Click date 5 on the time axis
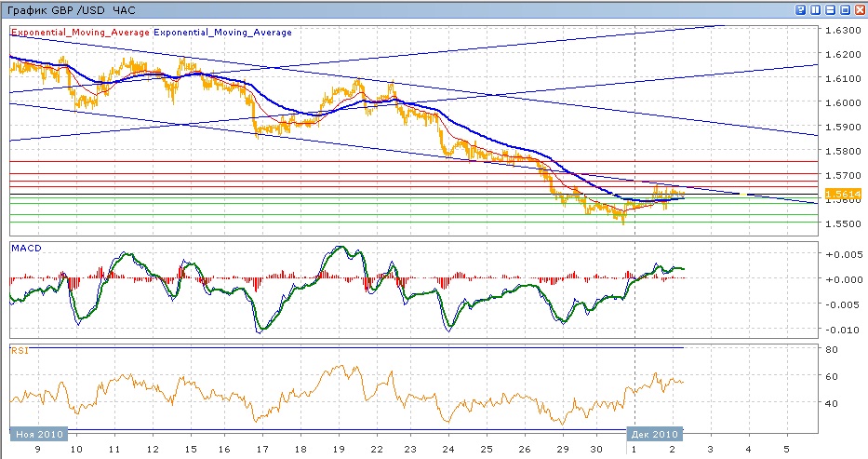The image size is (868, 459). pyautogui.click(x=787, y=449)
